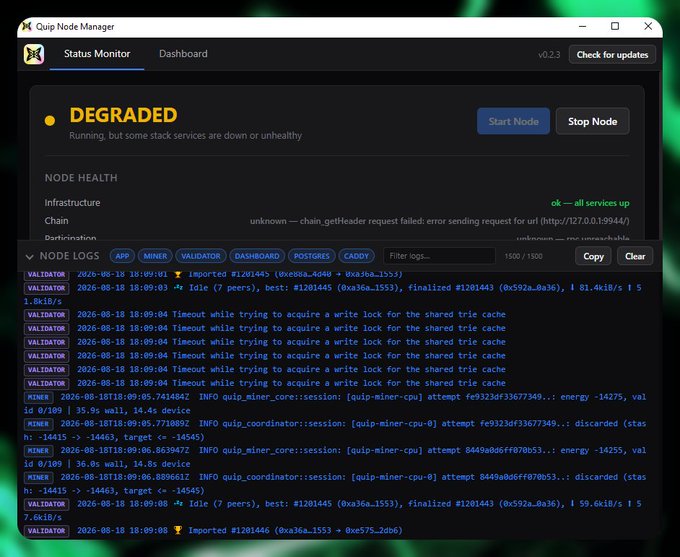Open the Dashboard tab

click(183, 54)
